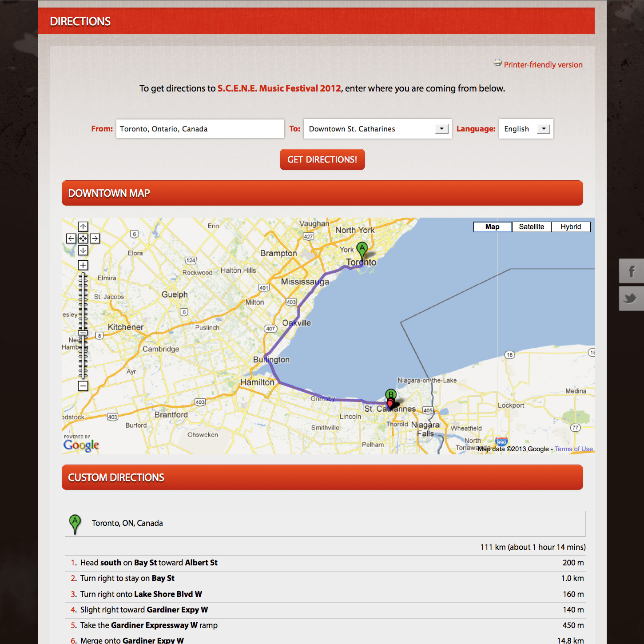
Task: Click the From address input field
Action: (x=200, y=129)
